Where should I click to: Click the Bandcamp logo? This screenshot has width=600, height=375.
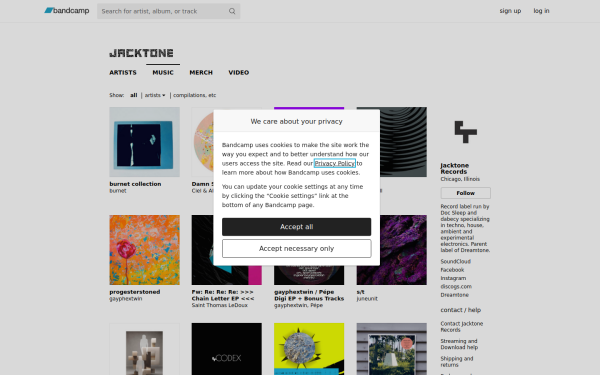pyautogui.click(x=67, y=11)
